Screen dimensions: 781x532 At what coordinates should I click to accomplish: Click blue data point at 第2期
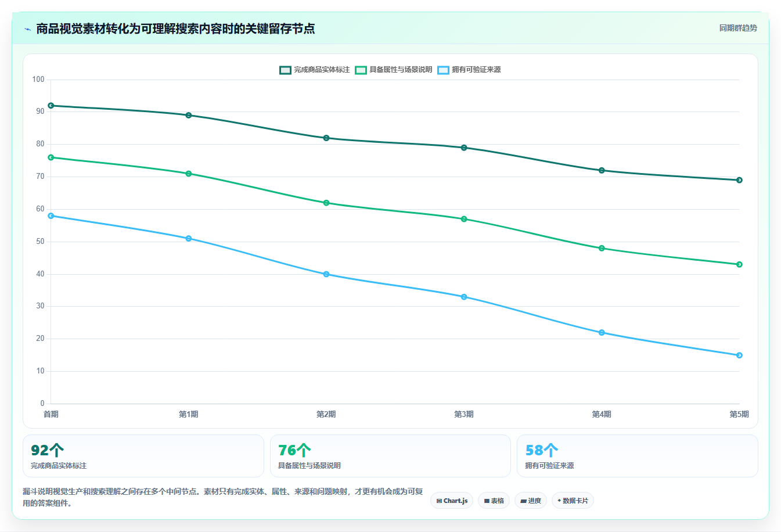coord(326,274)
